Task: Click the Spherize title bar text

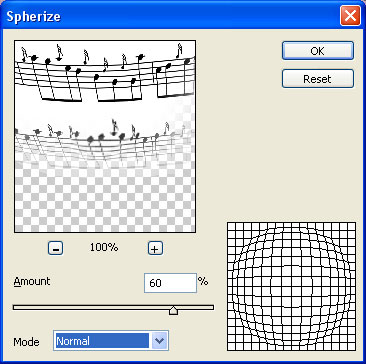Action: [33, 16]
